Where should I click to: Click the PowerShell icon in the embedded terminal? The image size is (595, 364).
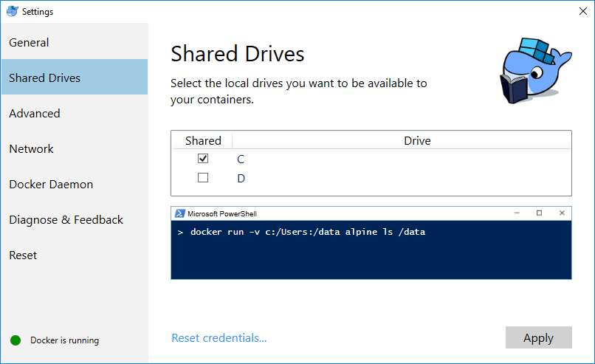[179, 213]
